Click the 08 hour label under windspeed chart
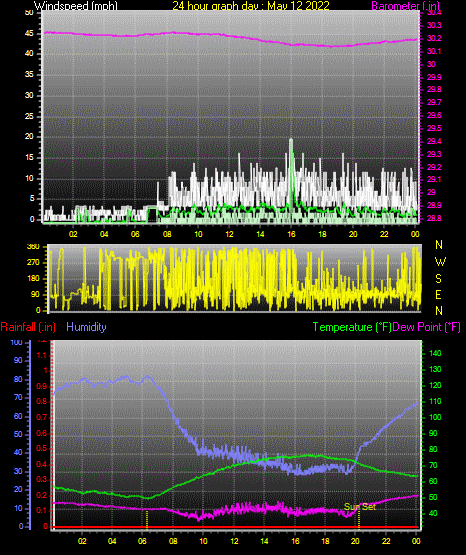This screenshot has width=466, height=555. [167, 234]
